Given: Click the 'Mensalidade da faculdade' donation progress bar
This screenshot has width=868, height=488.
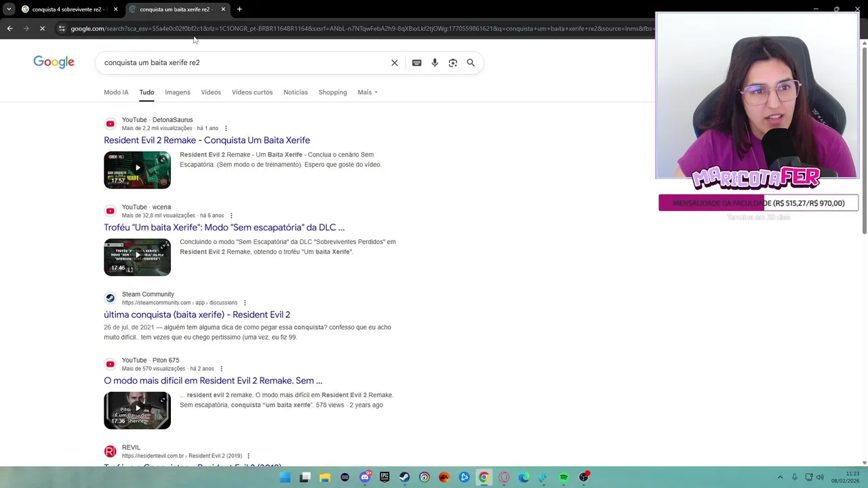Looking at the screenshot, I should [758, 203].
